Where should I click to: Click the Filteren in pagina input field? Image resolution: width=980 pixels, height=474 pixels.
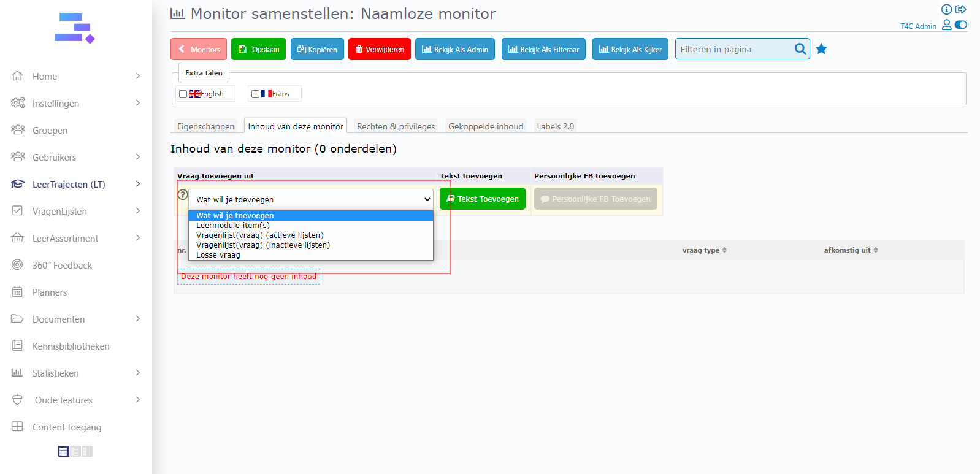(x=734, y=49)
